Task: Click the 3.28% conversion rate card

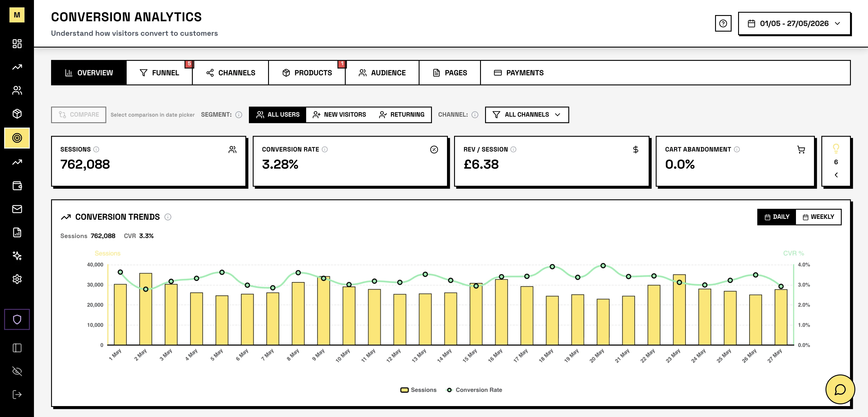Action: point(350,161)
